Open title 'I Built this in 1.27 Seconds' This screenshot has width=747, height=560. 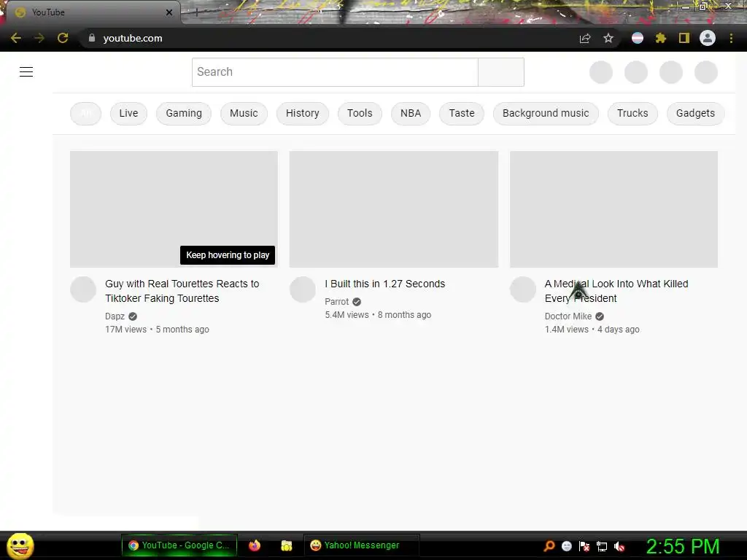pyautogui.click(x=385, y=284)
